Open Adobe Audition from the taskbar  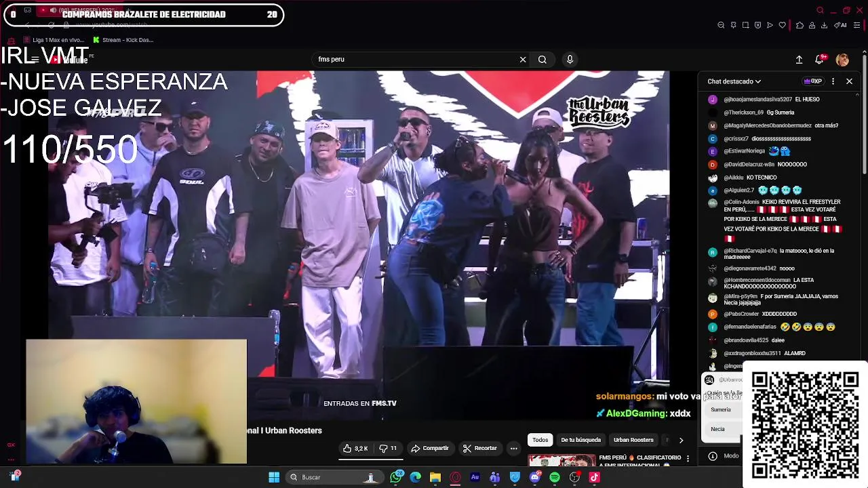click(x=475, y=477)
